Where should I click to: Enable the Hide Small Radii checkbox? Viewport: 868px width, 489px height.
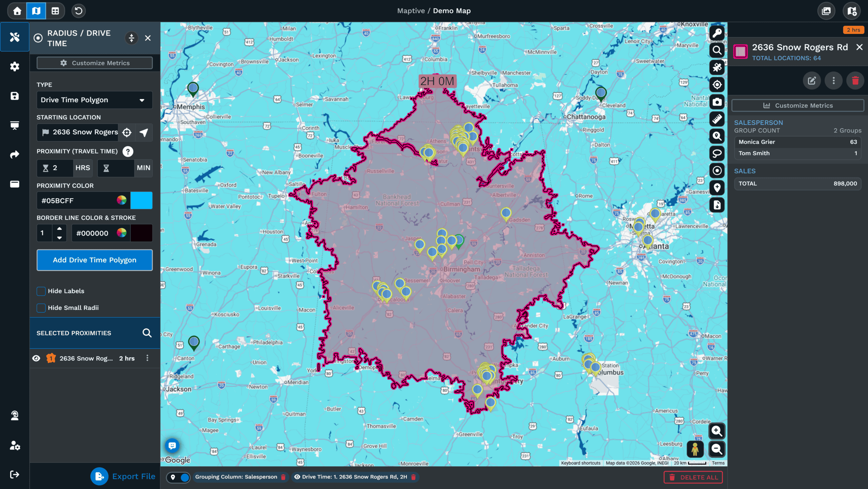(41, 308)
